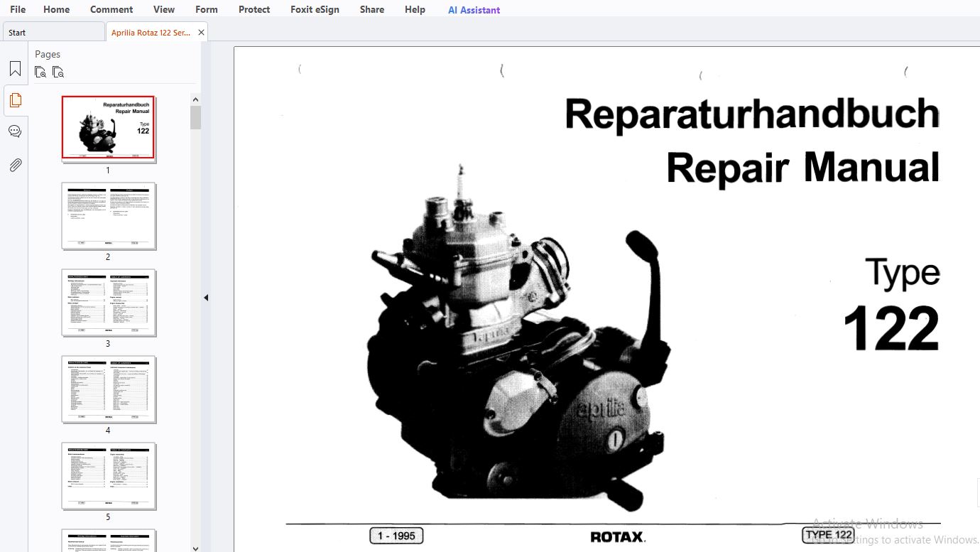Open the Comment ribbon tab

111,9
